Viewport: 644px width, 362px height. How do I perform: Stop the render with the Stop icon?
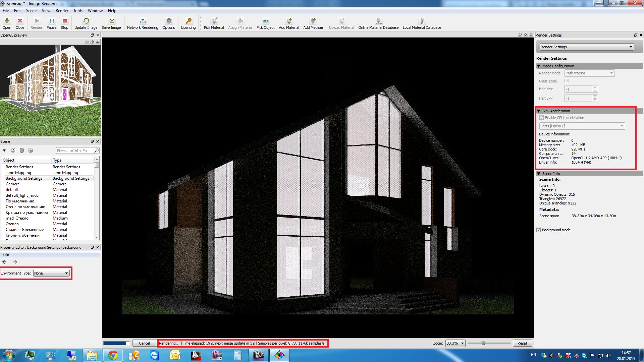point(64,21)
